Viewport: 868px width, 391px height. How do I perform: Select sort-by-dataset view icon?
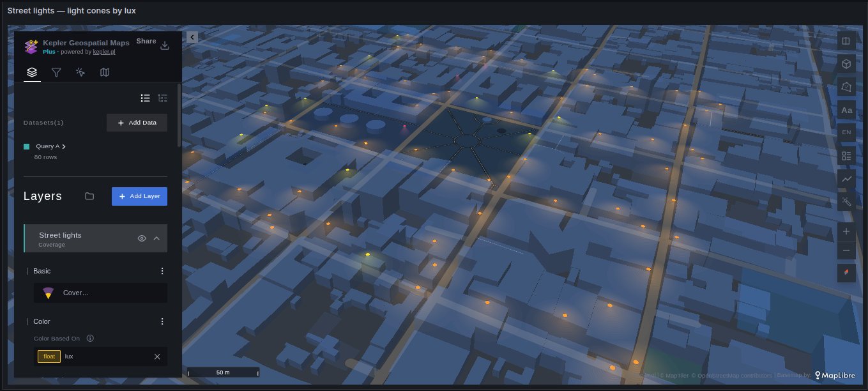tap(163, 98)
